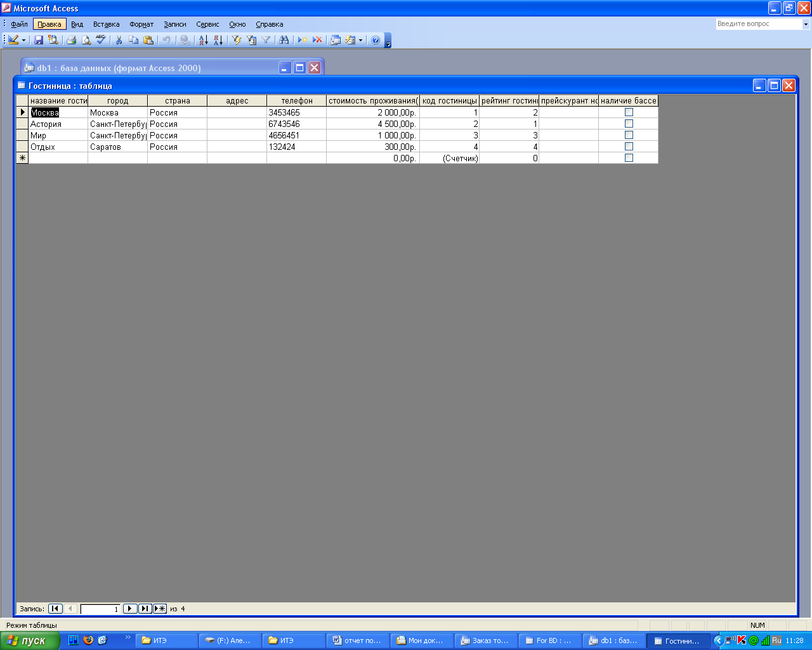Click new record navigation button with asterisk

tap(160, 609)
